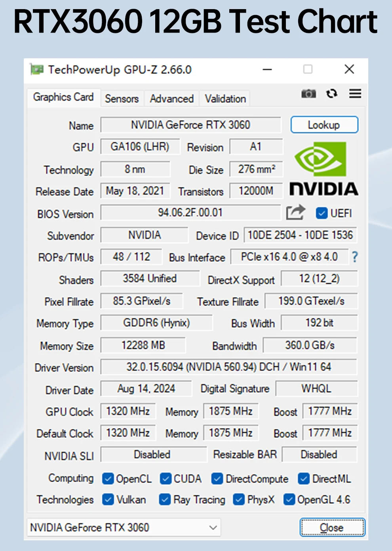Toggle the DirectML checkbox
392x551 pixels.
(x=304, y=479)
